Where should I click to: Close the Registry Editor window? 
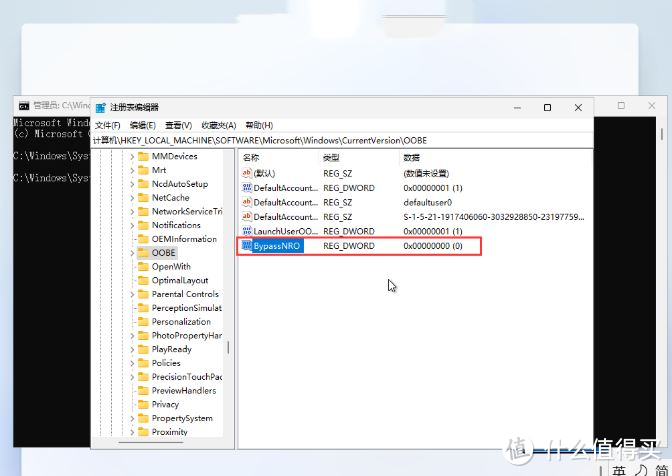tap(578, 108)
